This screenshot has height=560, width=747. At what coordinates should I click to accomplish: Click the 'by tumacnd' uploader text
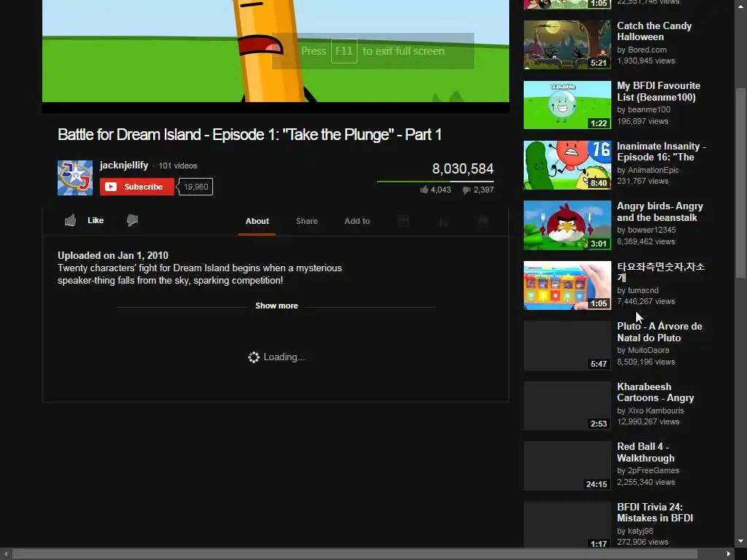(x=638, y=290)
